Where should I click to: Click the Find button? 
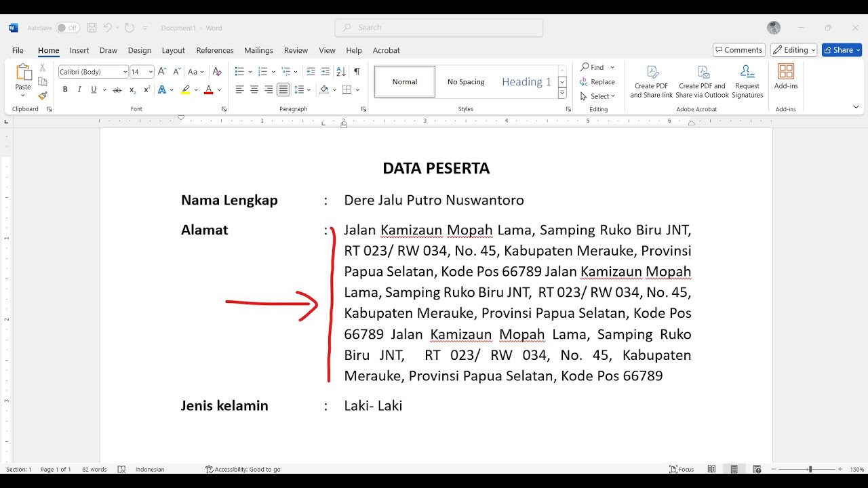(x=593, y=67)
